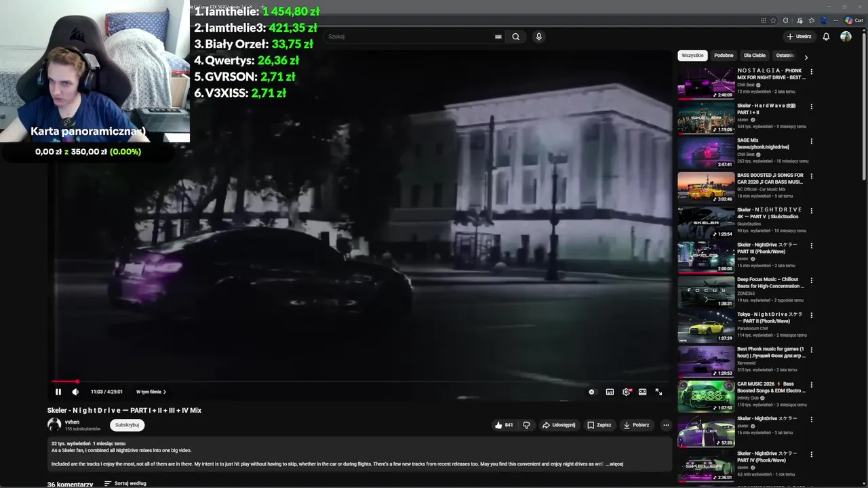Open SAGE Mix video thumbnail
Screen dimensions: 868x488
(706, 152)
